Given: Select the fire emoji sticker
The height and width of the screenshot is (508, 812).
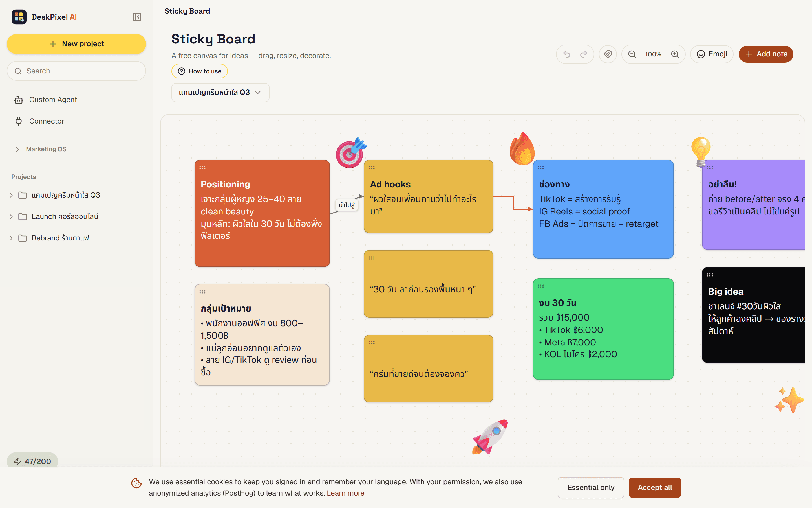Looking at the screenshot, I should click(522, 148).
